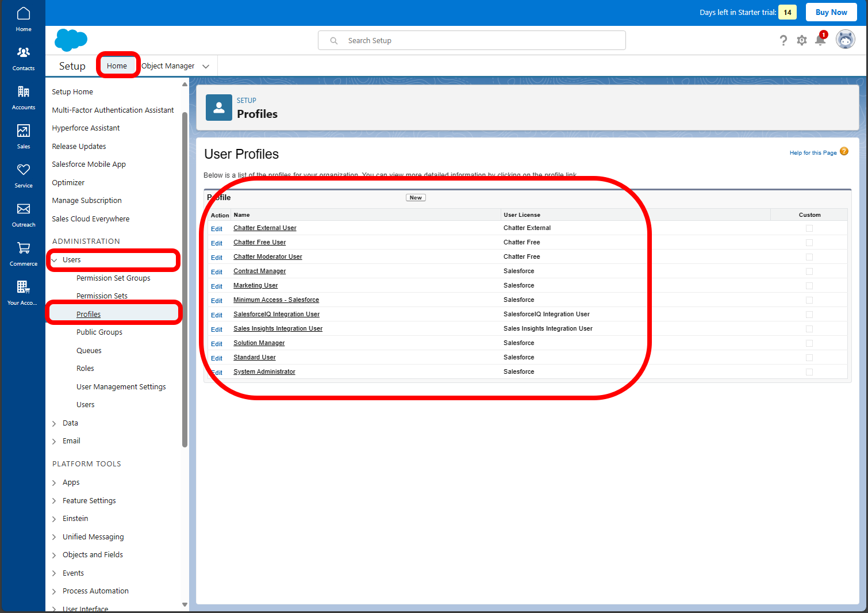Expand the Objects and Fields section

[55, 555]
